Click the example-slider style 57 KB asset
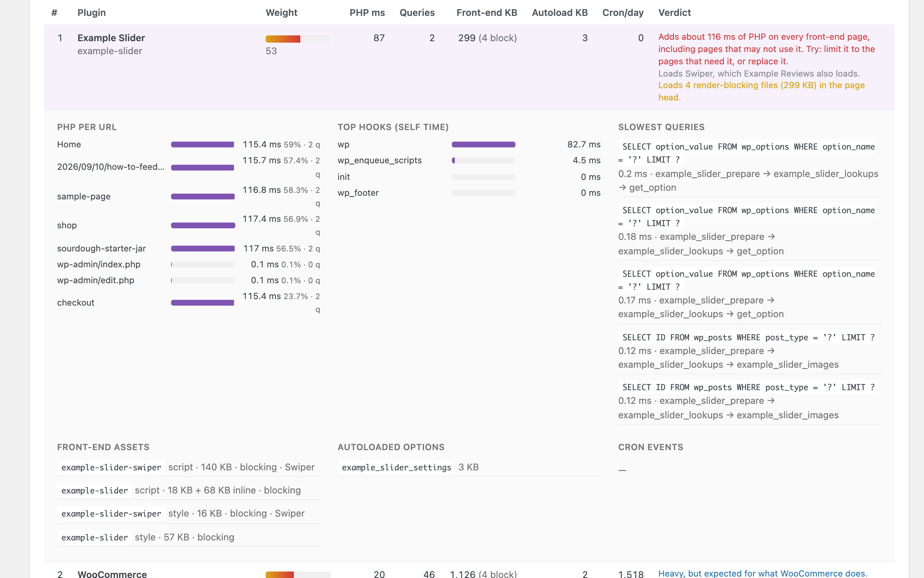This screenshot has height=578, width=924. tap(189, 538)
